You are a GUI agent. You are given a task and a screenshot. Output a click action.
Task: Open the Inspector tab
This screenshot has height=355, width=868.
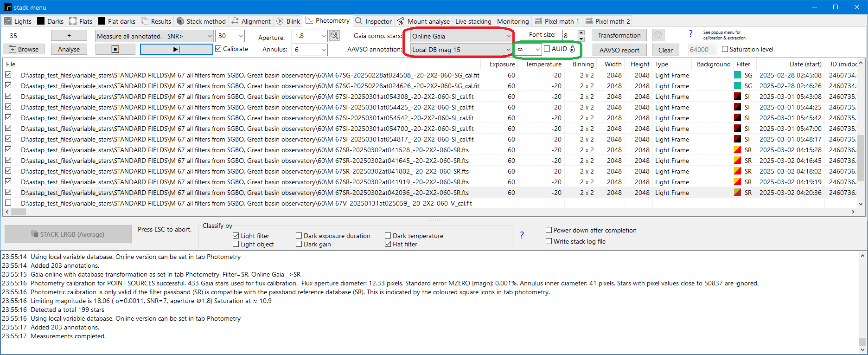374,21
